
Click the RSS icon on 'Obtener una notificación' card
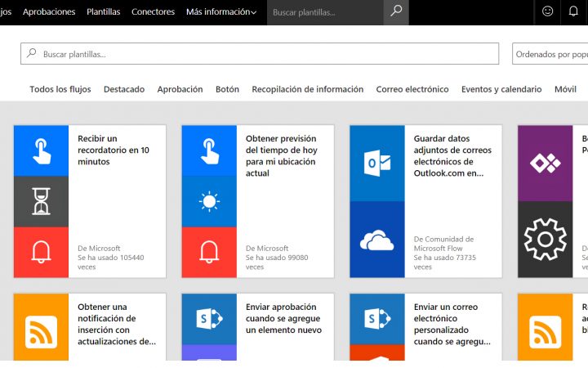42,331
